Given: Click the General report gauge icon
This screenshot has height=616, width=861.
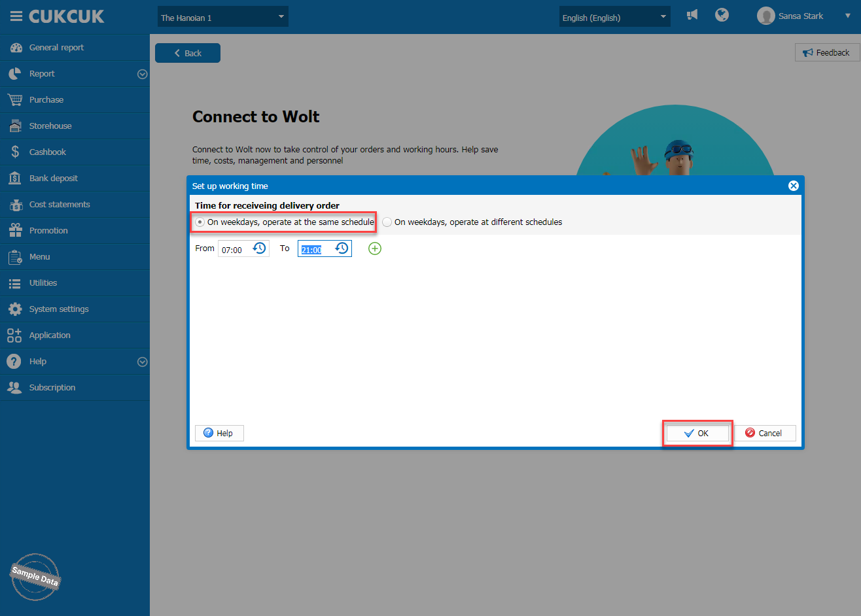Looking at the screenshot, I should 15,48.
